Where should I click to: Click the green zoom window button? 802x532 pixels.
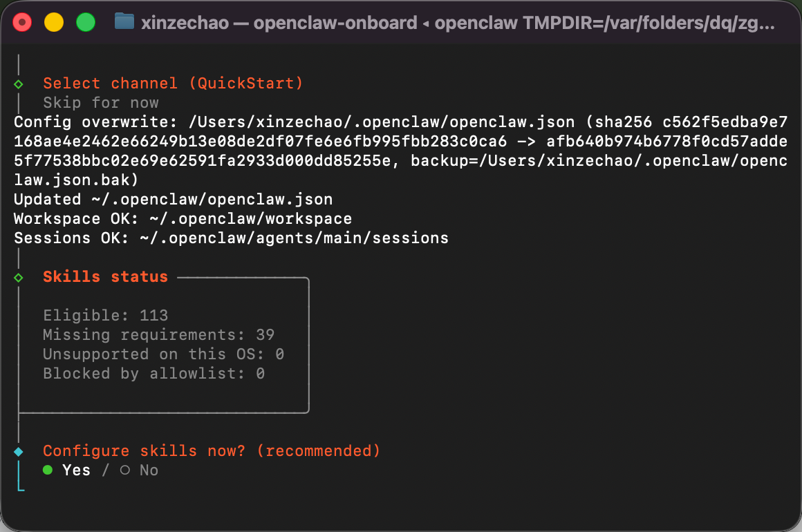point(86,23)
